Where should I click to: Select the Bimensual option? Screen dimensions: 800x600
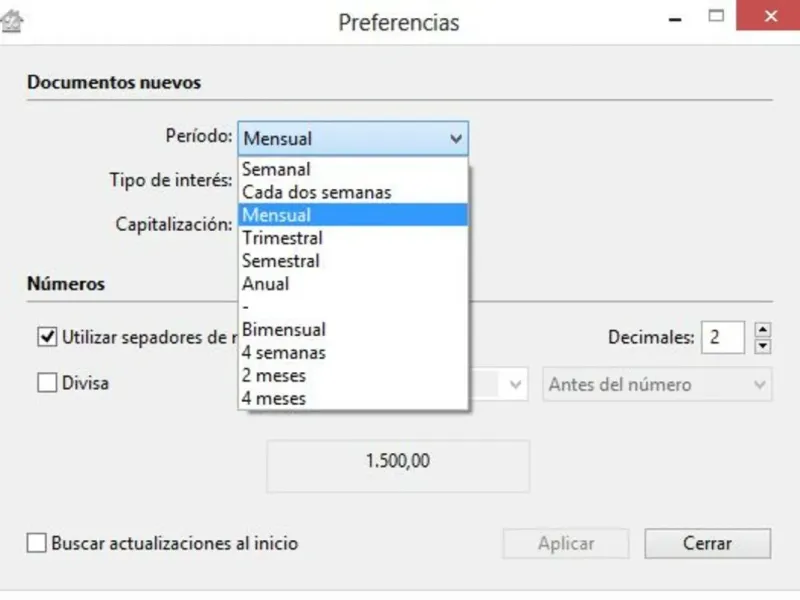point(284,329)
